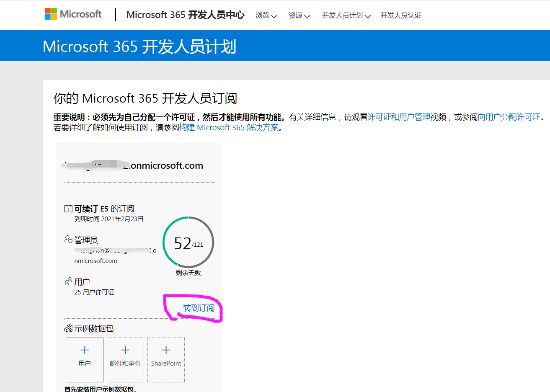Click the 用户 people icon
The width and height of the screenshot is (550, 392).
pos(68,281)
